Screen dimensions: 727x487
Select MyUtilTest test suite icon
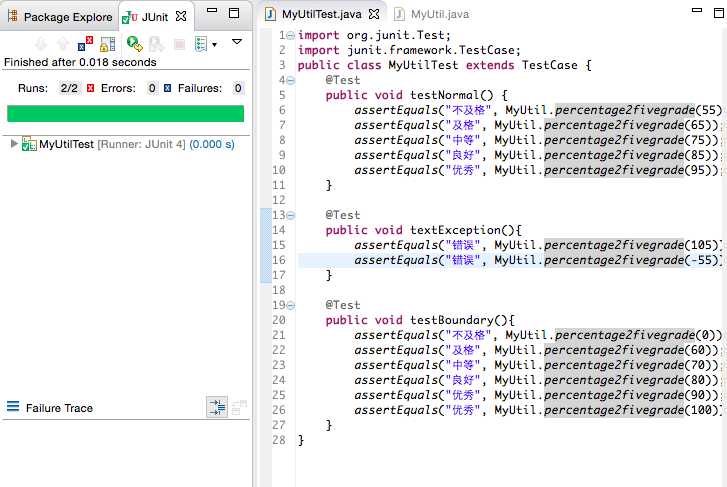[29, 144]
